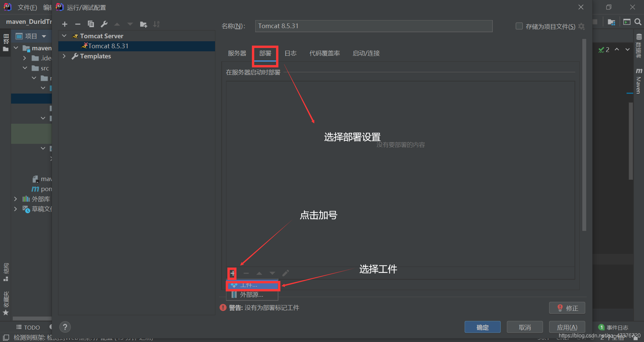This screenshot has width=644, height=342.
Task: Switch to the 日志 tab
Action: (x=290, y=53)
